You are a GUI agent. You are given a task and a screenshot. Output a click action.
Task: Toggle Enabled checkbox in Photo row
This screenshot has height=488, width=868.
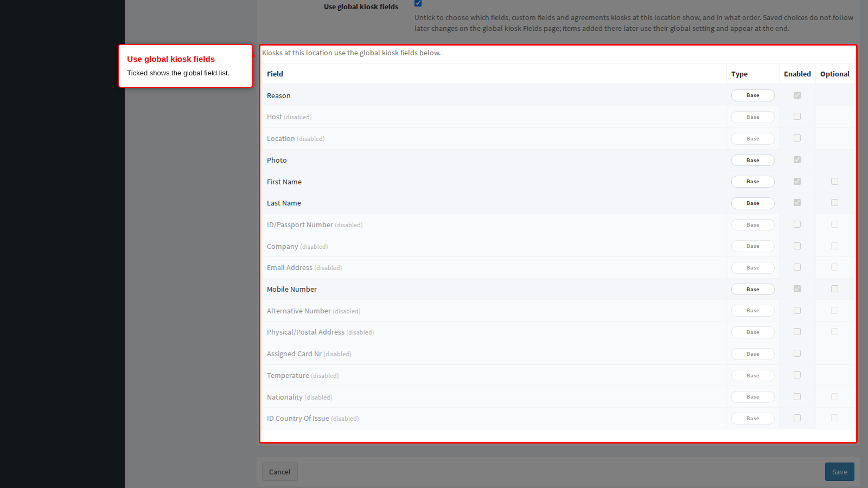(797, 159)
